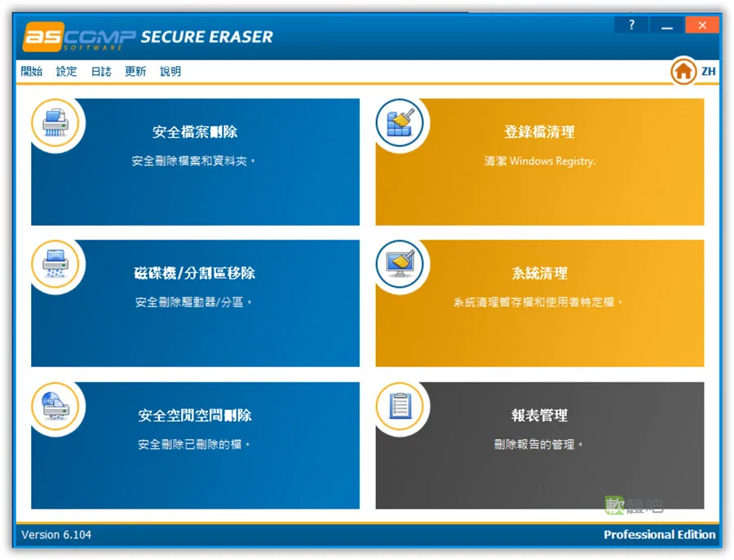The height and width of the screenshot is (560, 734).
Task: Click the 刪除報告的管理 description text
Action: coord(537,444)
